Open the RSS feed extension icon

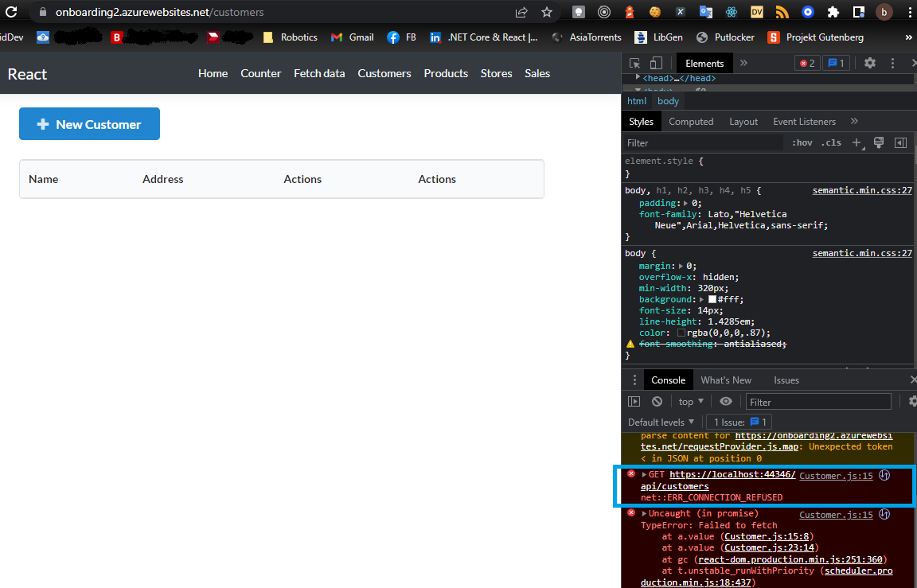tap(782, 12)
